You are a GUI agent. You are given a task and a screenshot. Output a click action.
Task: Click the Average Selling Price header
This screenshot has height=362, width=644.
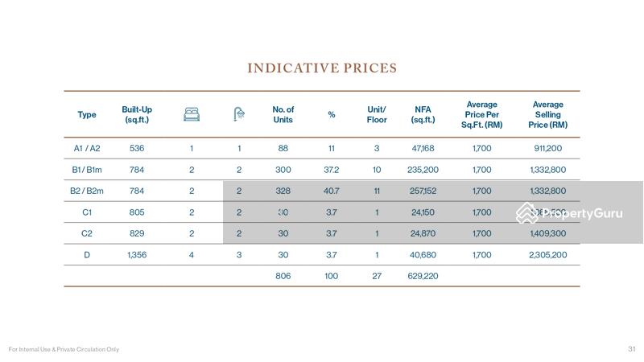548,115
